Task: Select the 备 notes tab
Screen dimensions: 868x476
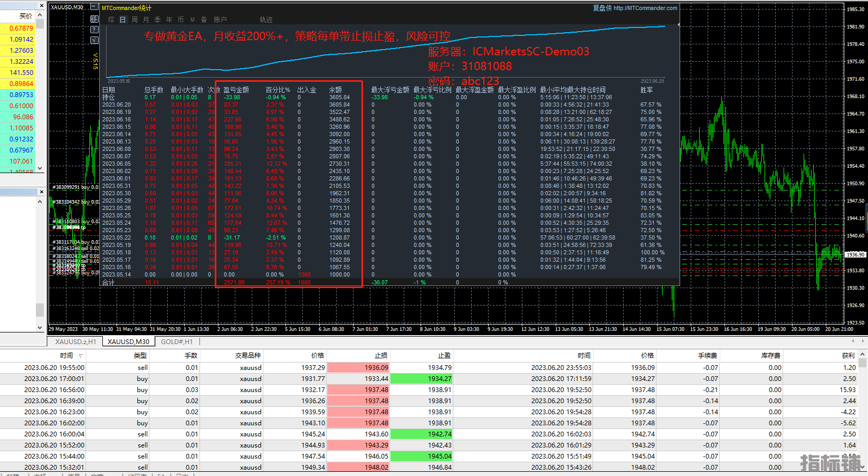Action: coord(204,20)
